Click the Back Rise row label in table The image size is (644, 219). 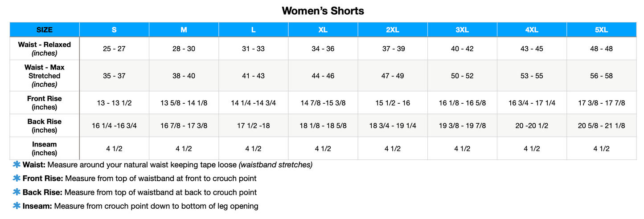45,126
